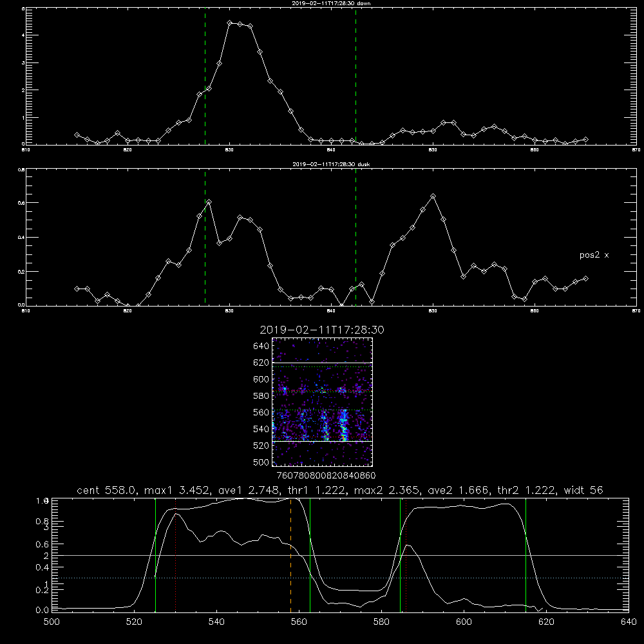The width and height of the screenshot is (644, 644).
Task: Click the solid white horizontal line at level 2
Action: point(340,555)
